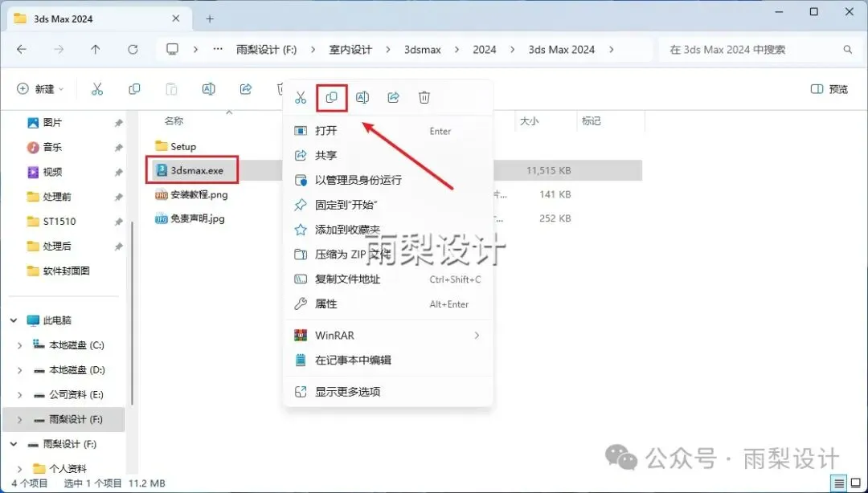Click the Delete trash icon in context menu
This screenshot has height=493, width=868.
424,98
